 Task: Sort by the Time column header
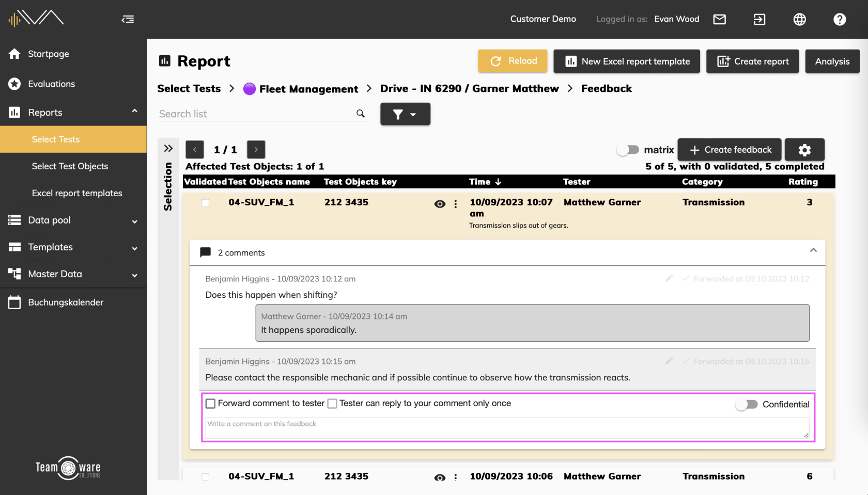pyautogui.click(x=485, y=182)
